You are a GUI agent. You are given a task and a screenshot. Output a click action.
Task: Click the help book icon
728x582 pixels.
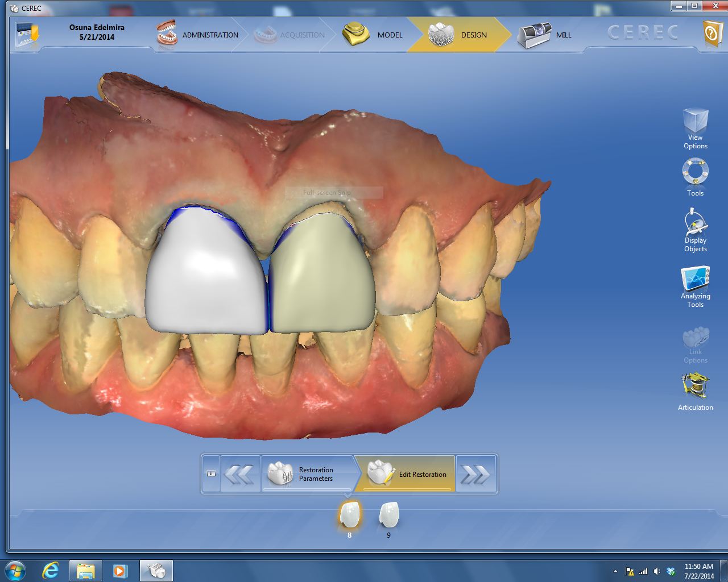point(712,34)
